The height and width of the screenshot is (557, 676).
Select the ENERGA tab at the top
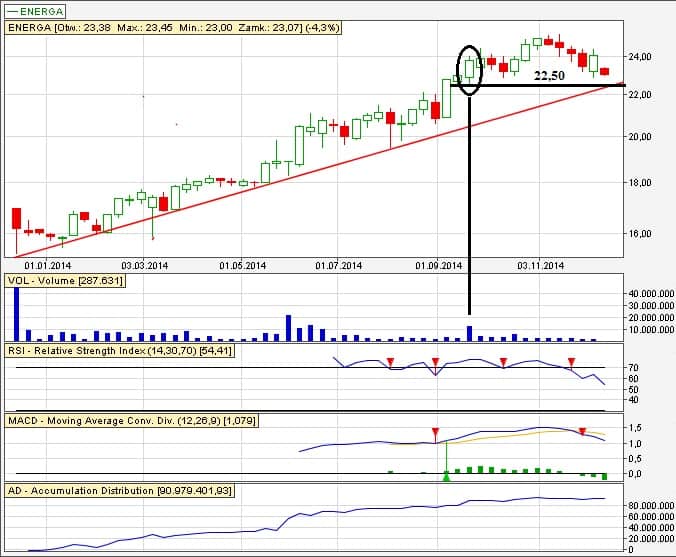coord(36,12)
